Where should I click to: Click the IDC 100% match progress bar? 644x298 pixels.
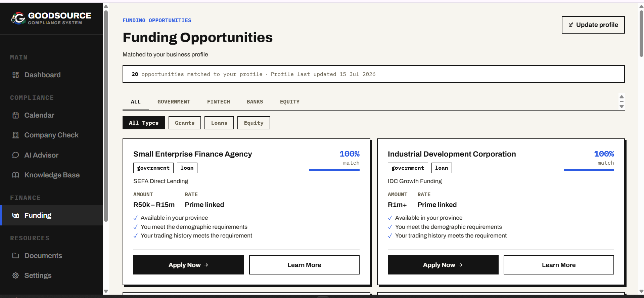point(589,170)
